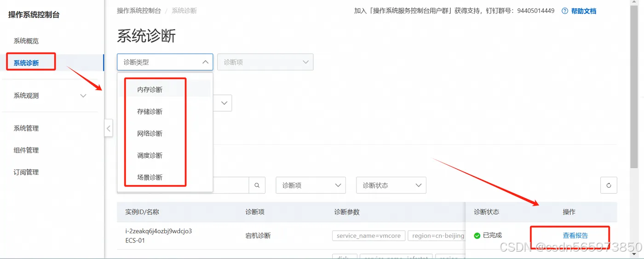Click the 诊断项 column header
644x259 pixels.
click(x=255, y=212)
